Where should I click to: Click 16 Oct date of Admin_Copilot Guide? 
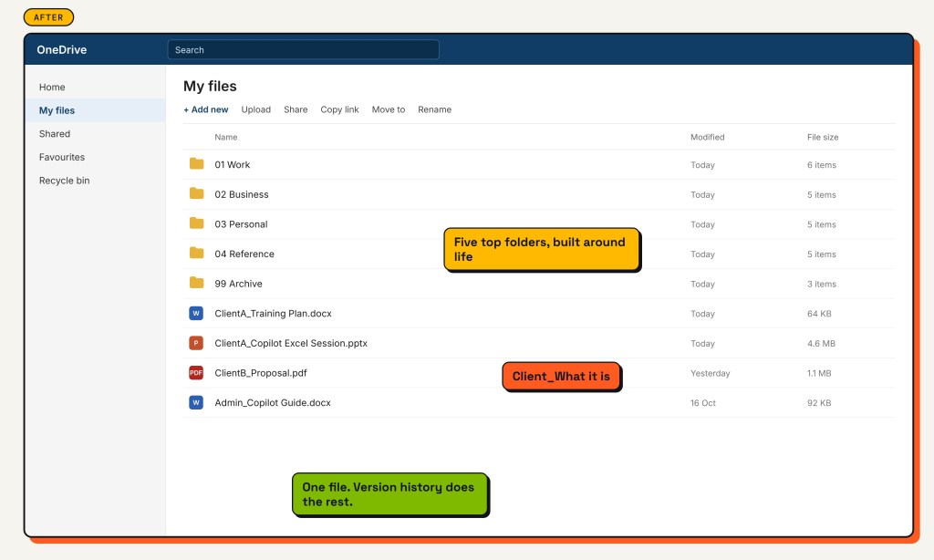[x=703, y=403]
